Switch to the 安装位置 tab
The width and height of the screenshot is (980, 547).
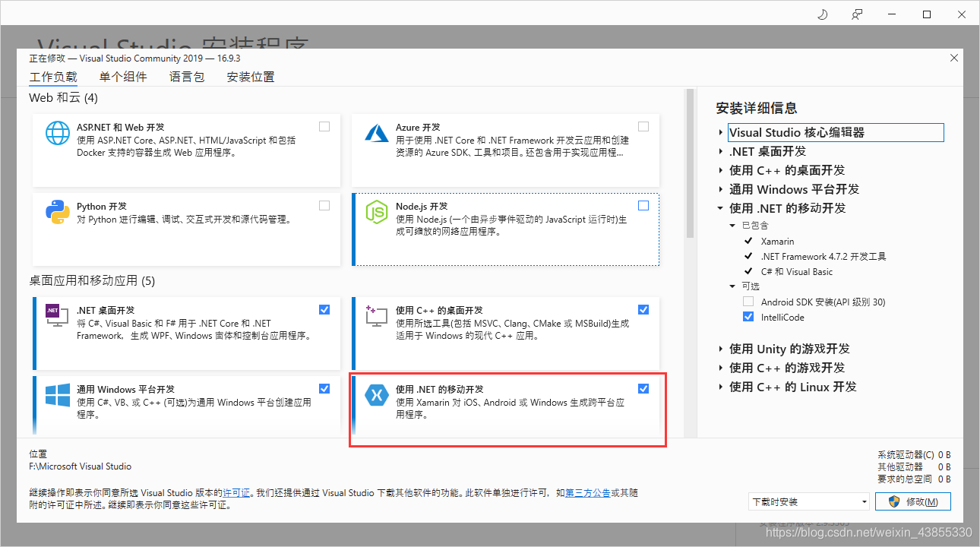[251, 77]
